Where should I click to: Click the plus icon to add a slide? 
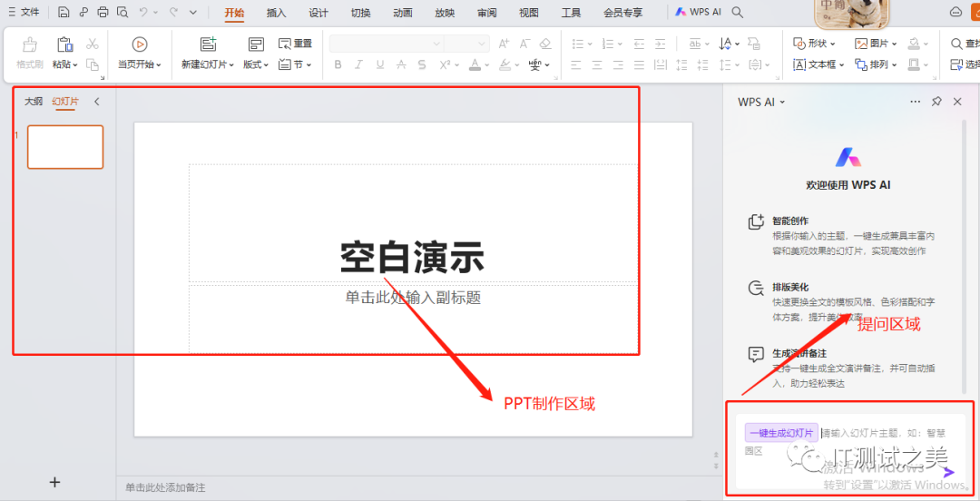(x=54, y=482)
